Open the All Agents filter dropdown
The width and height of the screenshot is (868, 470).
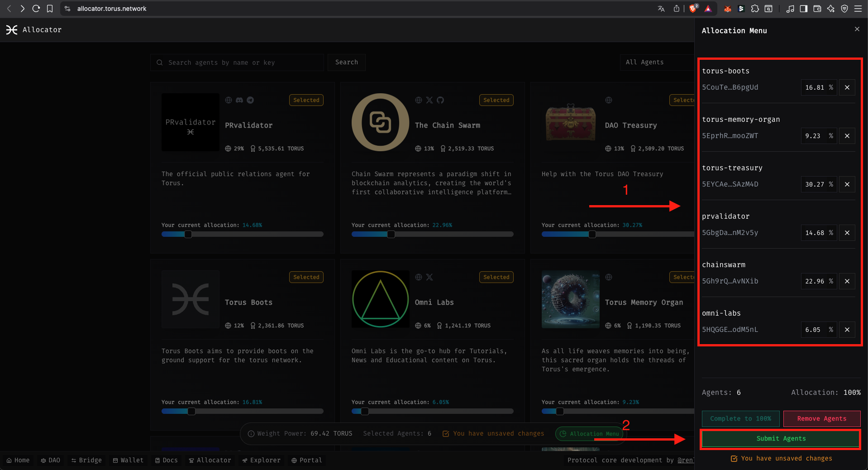click(x=644, y=62)
